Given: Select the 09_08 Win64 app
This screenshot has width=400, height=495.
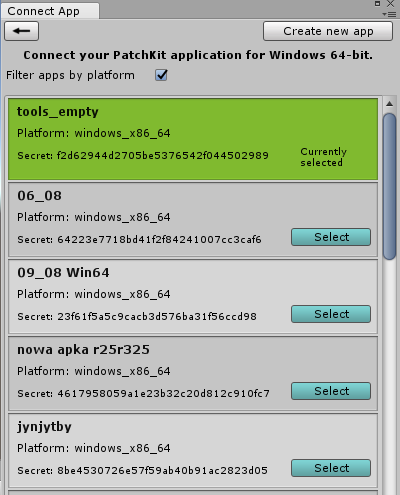Looking at the screenshot, I should point(331,314).
